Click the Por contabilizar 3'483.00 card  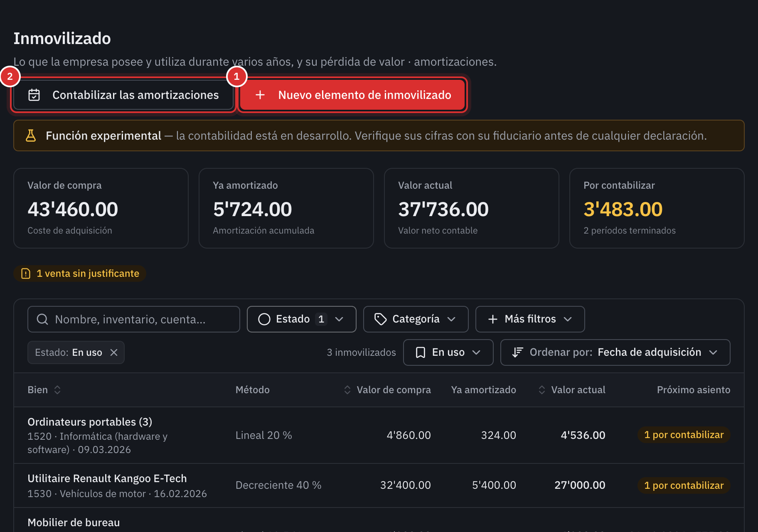click(657, 208)
